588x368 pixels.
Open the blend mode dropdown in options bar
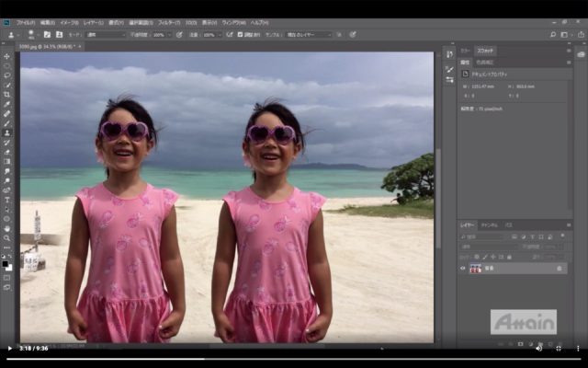(x=107, y=35)
